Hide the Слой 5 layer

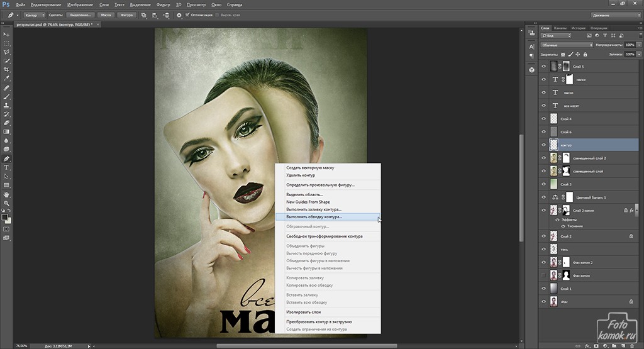[544, 67]
